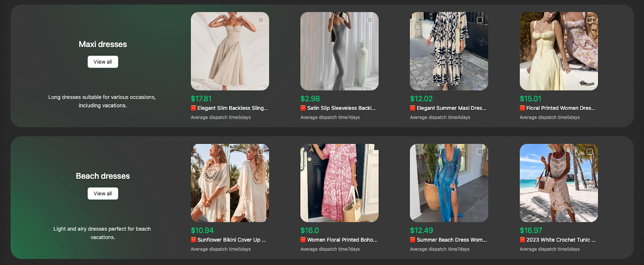Viewport: 644px width, 265px height.
Task: Open the Floral Printed Women Dress product title
Action: tap(560, 108)
